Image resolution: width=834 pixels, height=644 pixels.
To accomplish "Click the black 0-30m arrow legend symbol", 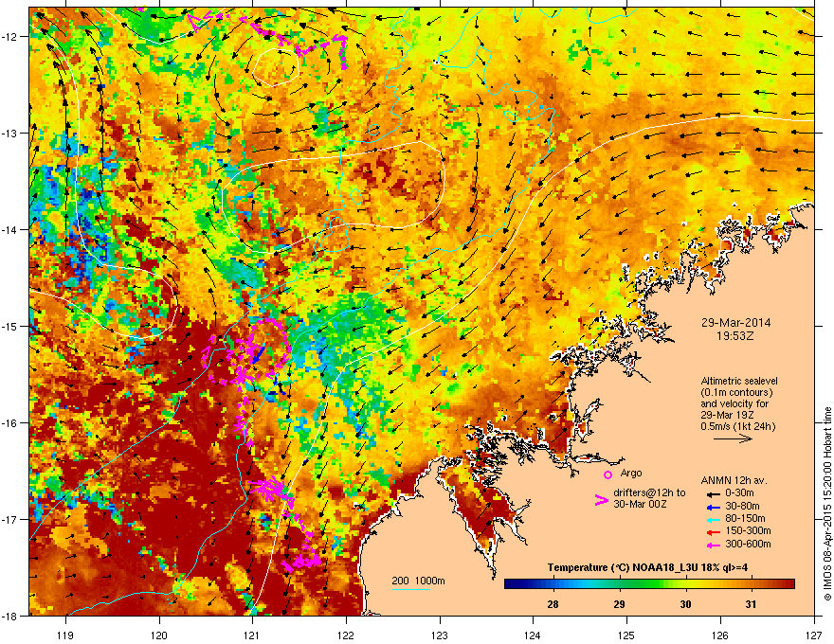I will point(712,493).
